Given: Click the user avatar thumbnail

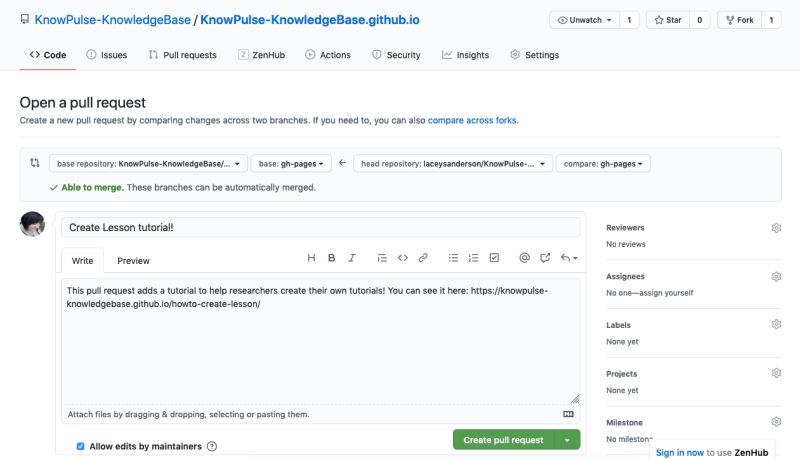Looking at the screenshot, I should point(32,224).
